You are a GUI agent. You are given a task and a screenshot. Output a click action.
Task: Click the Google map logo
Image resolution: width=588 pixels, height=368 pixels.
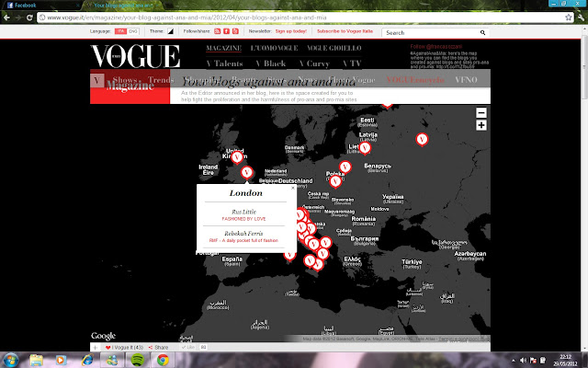tap(103, 336)
